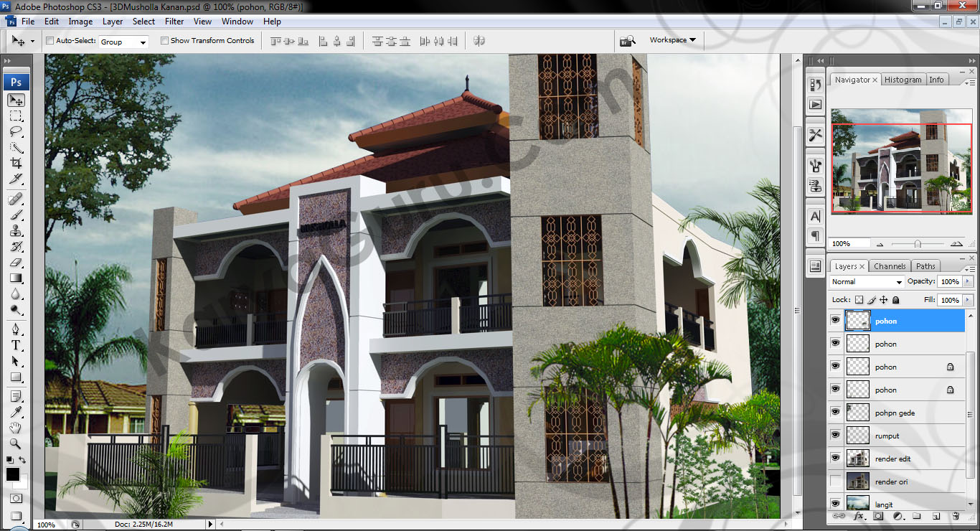Enable the Auto-Select checkbox

[50, 41]
